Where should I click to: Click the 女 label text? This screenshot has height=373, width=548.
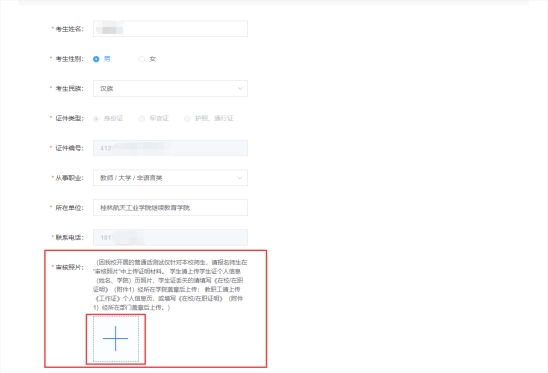153,59
